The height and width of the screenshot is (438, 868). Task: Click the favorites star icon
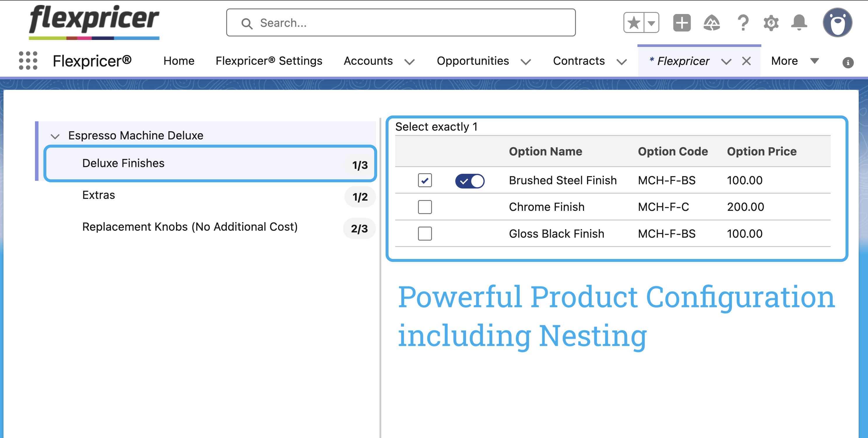[x=634, y=23]
